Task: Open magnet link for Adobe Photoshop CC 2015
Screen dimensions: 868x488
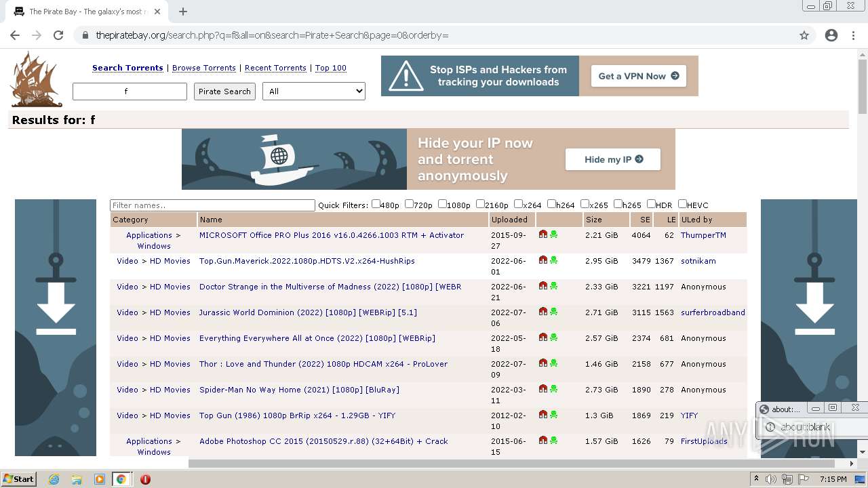Action: click(542, 441)
